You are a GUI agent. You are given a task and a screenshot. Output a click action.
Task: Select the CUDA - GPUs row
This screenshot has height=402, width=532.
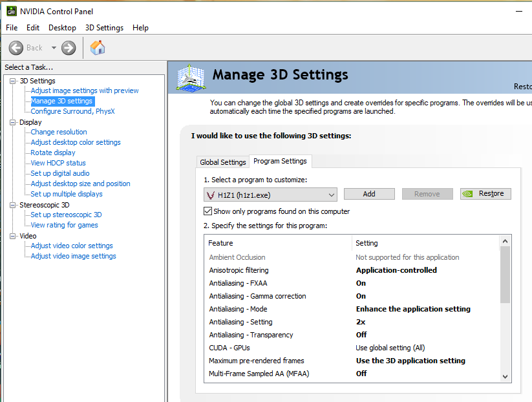pos(352,348)
